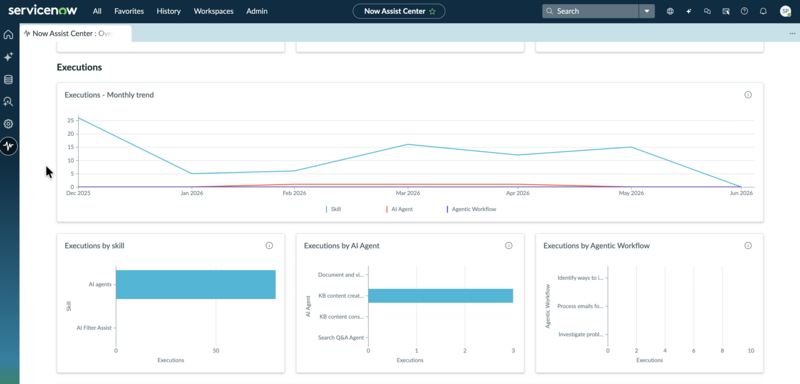The image size is (800, 384).
Task: Click the ServiceNow logo
Action: click(x=42, y=11)
